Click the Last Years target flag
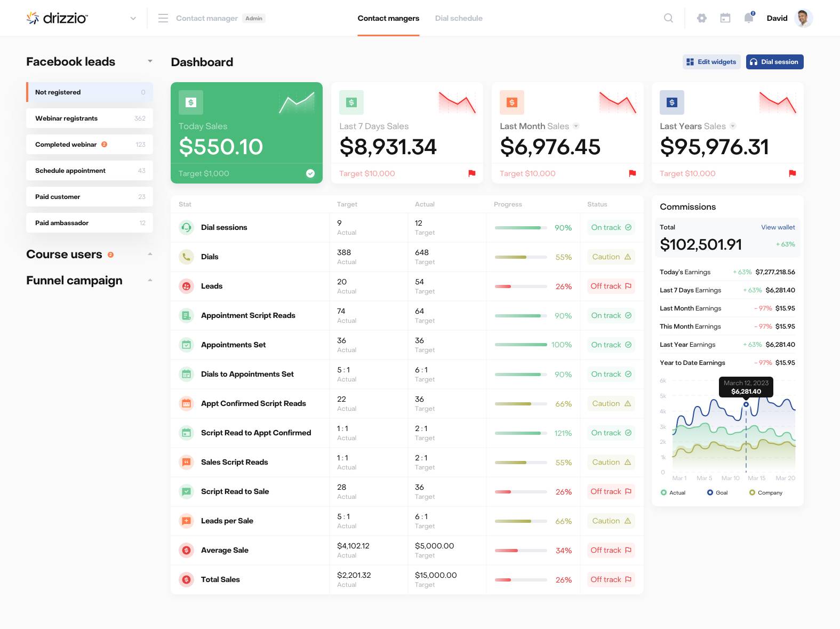The height and width of the screenshot is (629, 840). [792, 173]
